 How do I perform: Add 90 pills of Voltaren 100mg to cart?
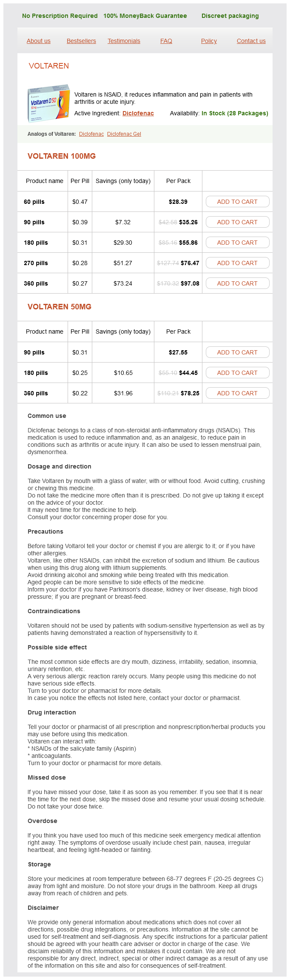point(237,222)
